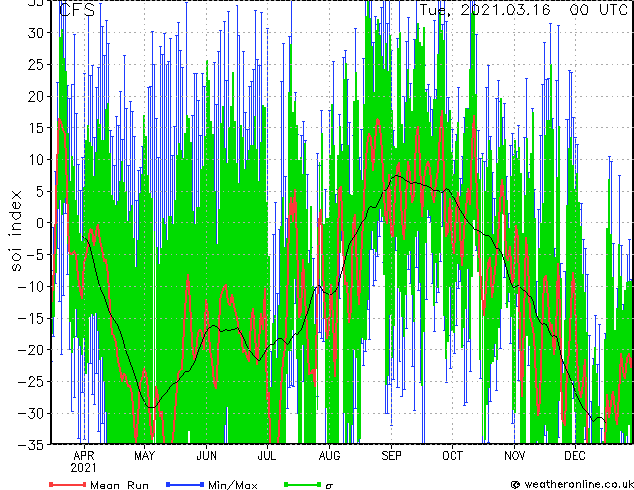The height and width of the screenshot is (490, 634).
Task: Click the 0 value on y-axis
Action: pyautogui.click(x=40, y=223)
